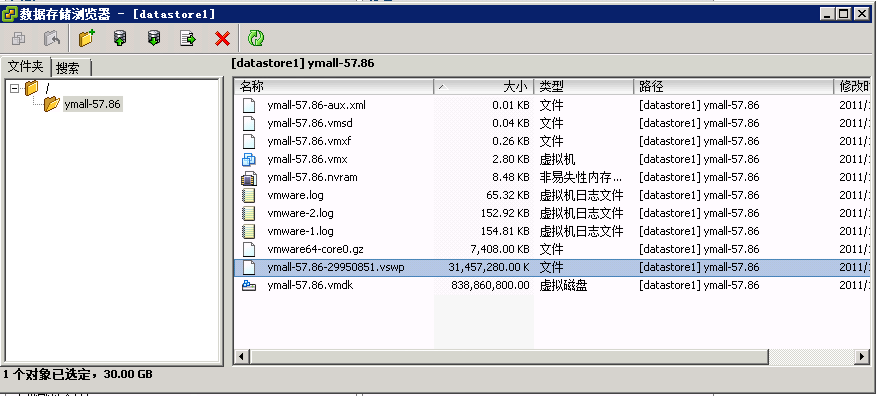
Task: Select the file name ymall-57.86.vmsd
Action: tap(310, 123)
